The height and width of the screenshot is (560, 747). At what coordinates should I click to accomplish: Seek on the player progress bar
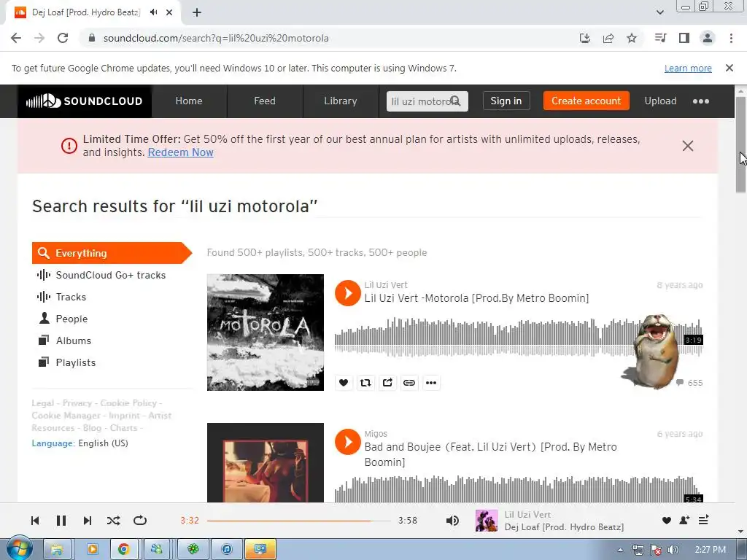point(298,521)
